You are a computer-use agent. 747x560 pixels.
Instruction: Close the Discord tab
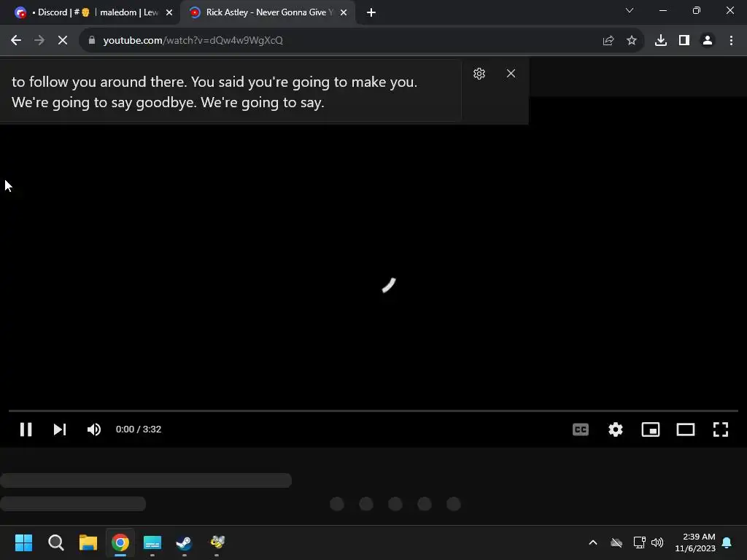tap(169, 13)
